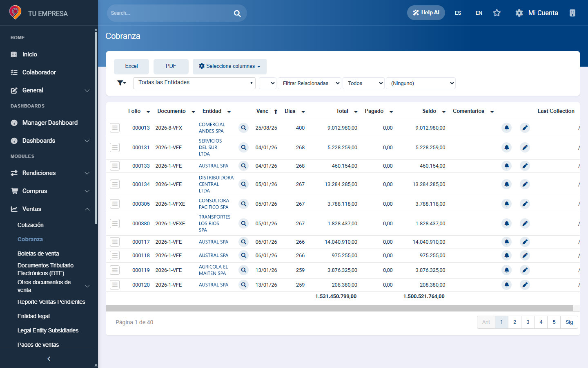The width and height of the screenshot is (588, 368).
Task: Click magnifier icon for TRANSPORTES LOS RIOS SPA
Action: point(243,224)
